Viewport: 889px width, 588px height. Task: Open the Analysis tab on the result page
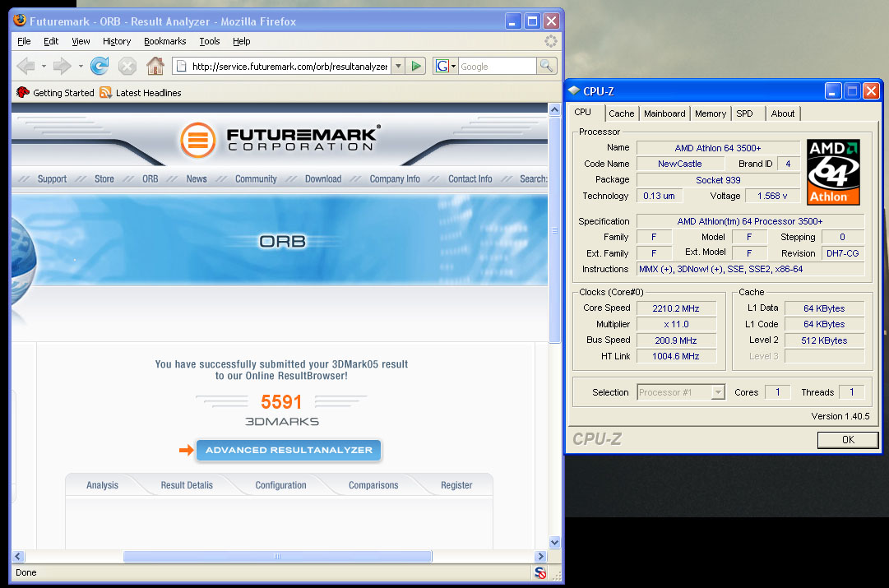[103, 485]
